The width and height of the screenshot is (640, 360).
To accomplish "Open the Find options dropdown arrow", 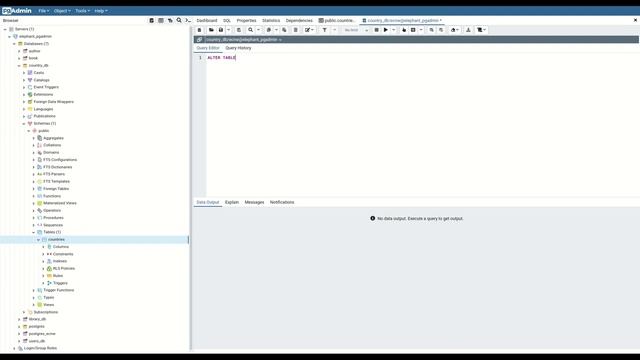I will pos(258,30).
